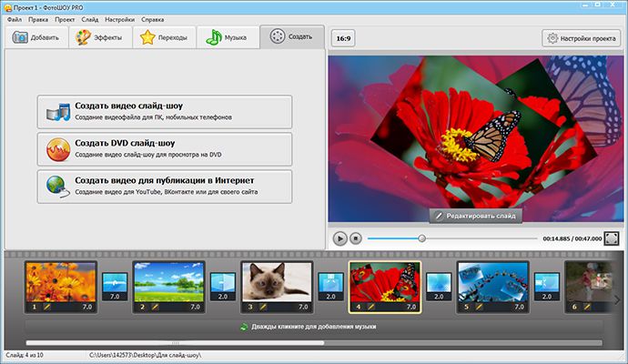Image resolution: width=628 pixels, height=364 pixels.
Task: Open fullscreen preview mode icon
Action: (612, 238)
